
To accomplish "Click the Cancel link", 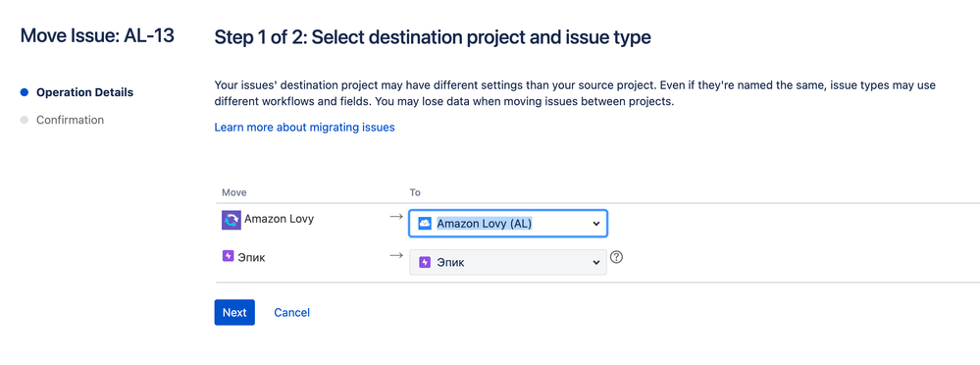I will [292, 312].
